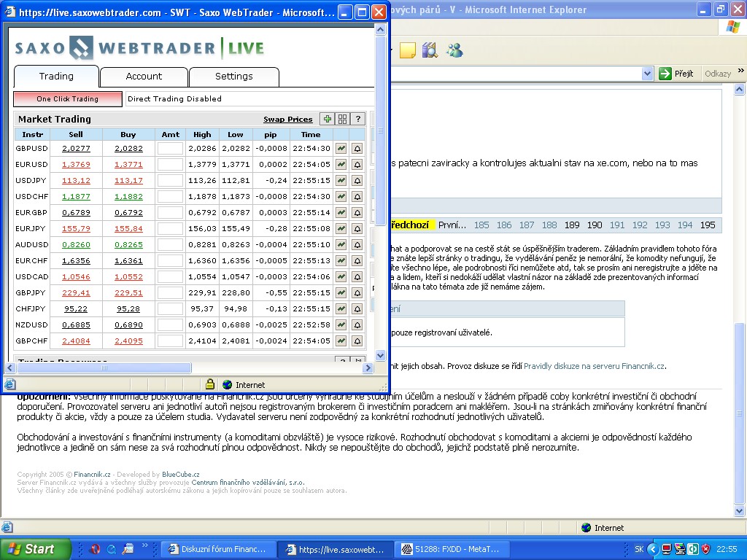Screen dimensions: 747x560
Task: Expand hidden system tray icons arrow
Action: tap(653, 549)
